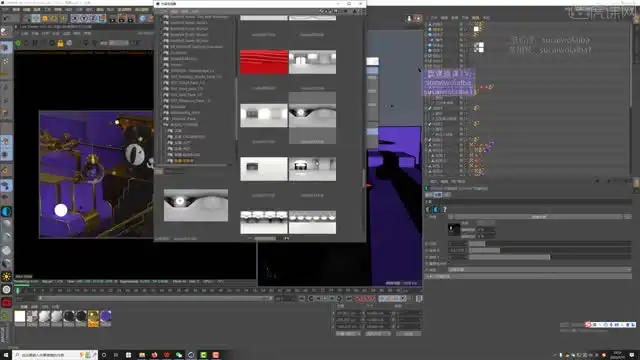The height and width of the screenshot is (360, 640).
Task: Click the red icon in the left palette
Action: point(6,302)
